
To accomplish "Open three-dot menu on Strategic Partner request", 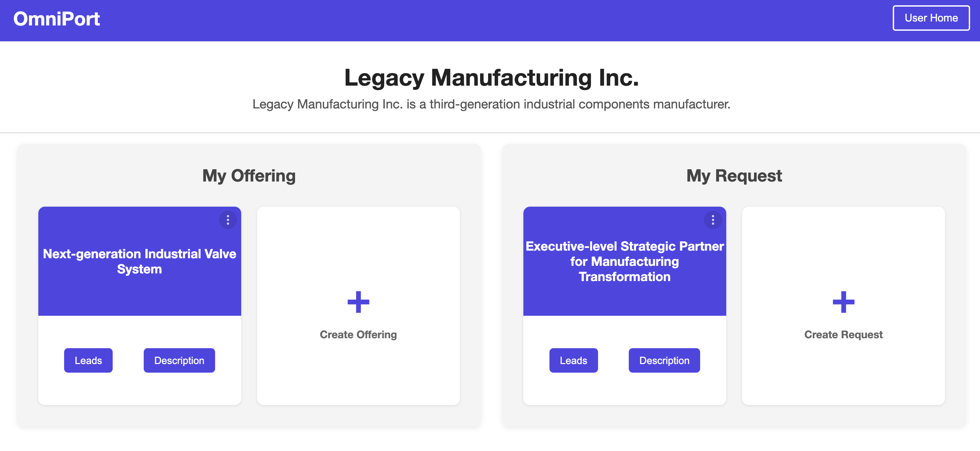I will [x=713, y=220].
